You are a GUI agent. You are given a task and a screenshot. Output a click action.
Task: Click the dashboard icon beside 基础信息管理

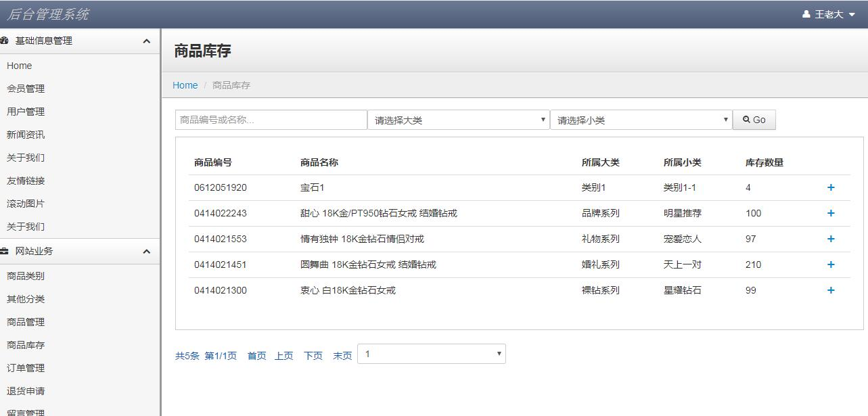(x=5, y=41)
